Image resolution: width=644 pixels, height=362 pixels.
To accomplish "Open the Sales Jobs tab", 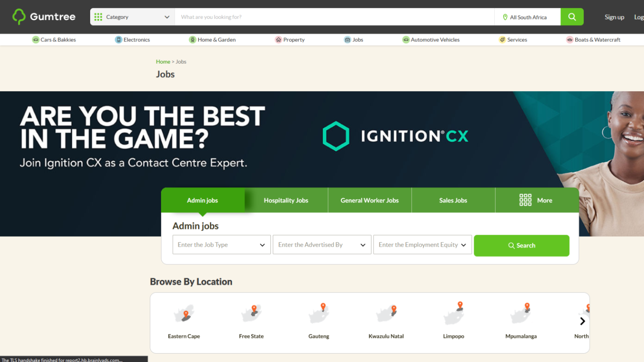I will (x=453, y=200).
